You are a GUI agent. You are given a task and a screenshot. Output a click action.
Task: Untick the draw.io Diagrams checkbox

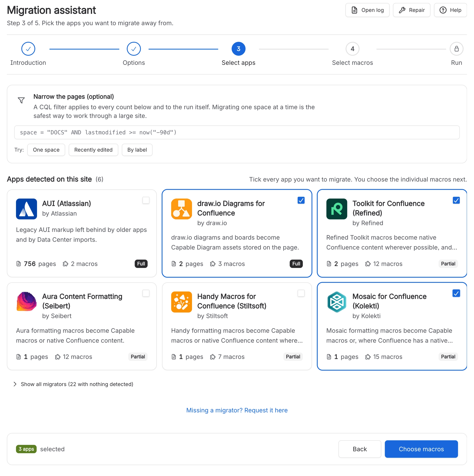(301, 200)
